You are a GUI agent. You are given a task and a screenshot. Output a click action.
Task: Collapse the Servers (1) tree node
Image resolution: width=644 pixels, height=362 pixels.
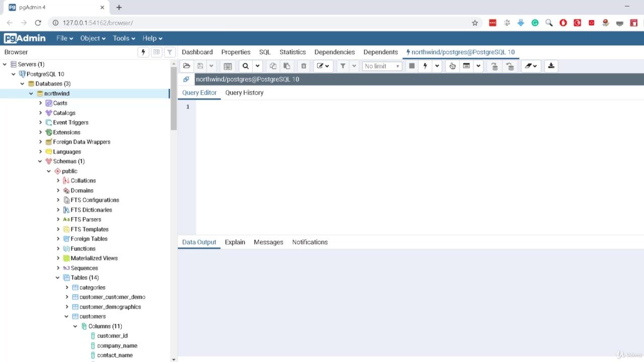point(5,64)
